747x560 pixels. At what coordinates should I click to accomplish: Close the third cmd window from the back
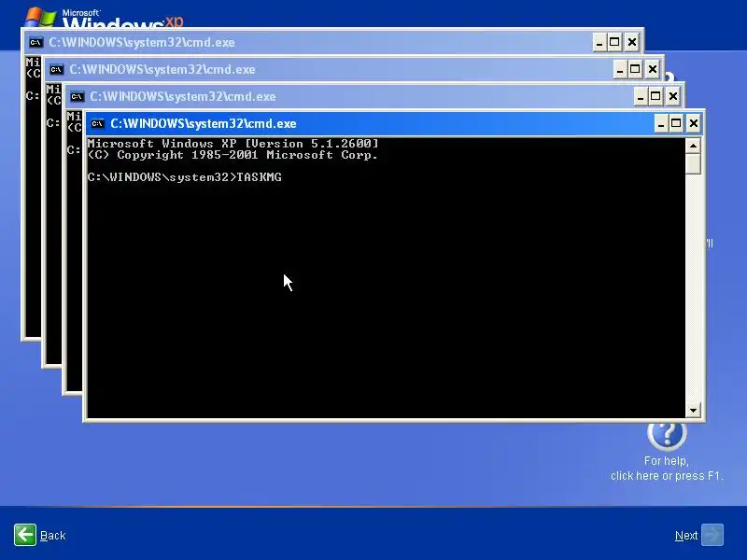tap(672, 97)
